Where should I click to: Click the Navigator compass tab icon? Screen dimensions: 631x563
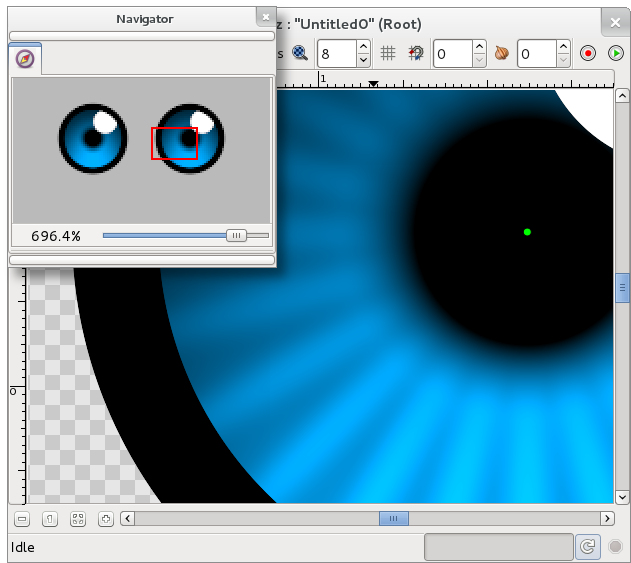[25, 59]
